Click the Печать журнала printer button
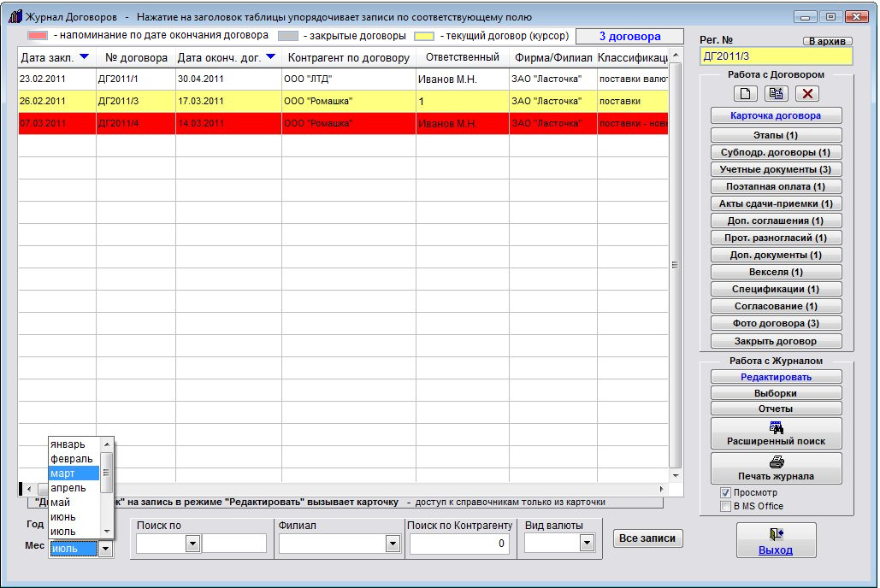 point(776,468)
